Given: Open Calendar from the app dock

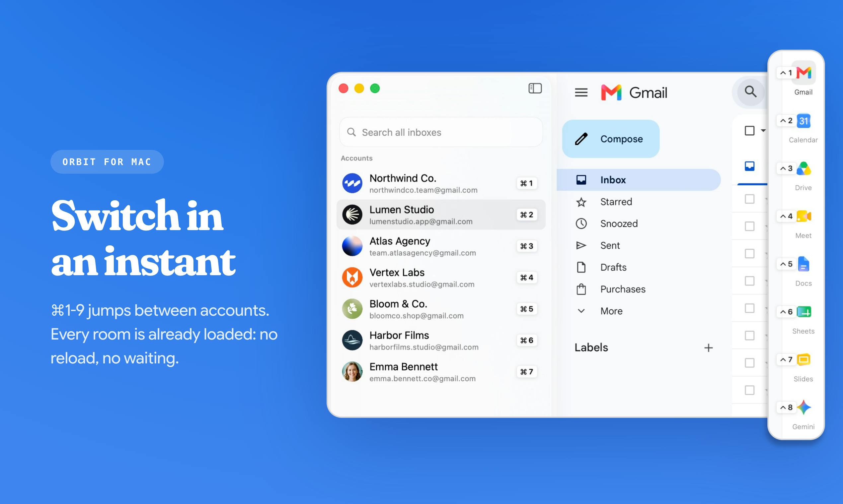Looking at the screenshot, I should click(x=804, y=121).
